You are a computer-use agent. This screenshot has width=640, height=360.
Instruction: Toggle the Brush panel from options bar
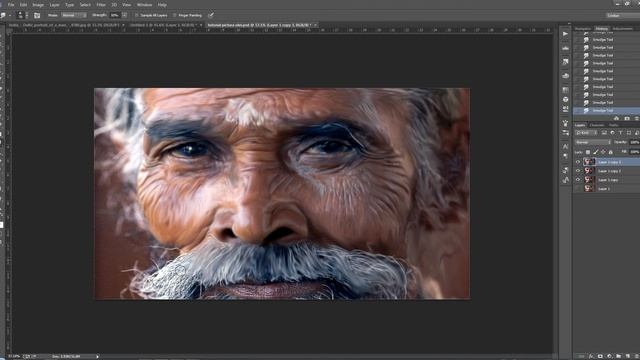point(37,16)
